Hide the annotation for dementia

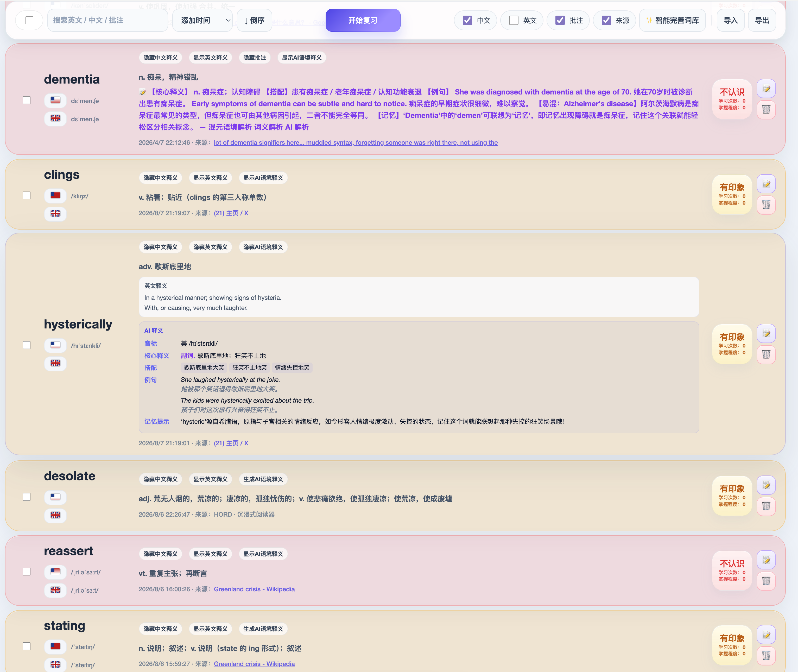[255, 58]
